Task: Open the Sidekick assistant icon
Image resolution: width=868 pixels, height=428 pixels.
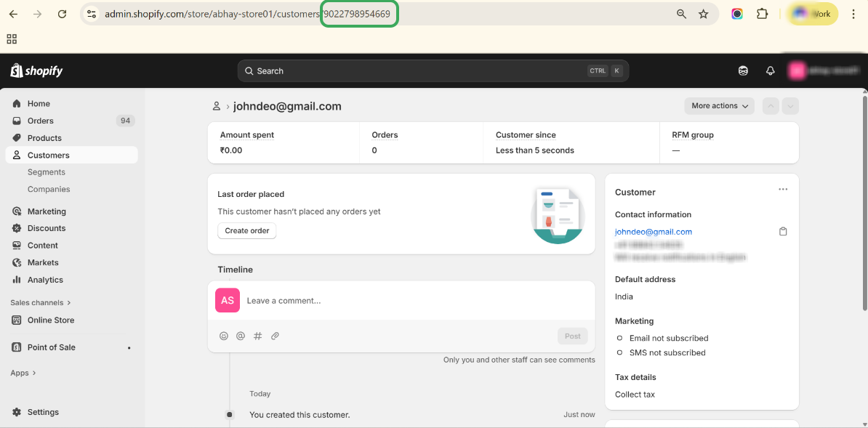Action: pyautogui.click(x=743, y=70)
